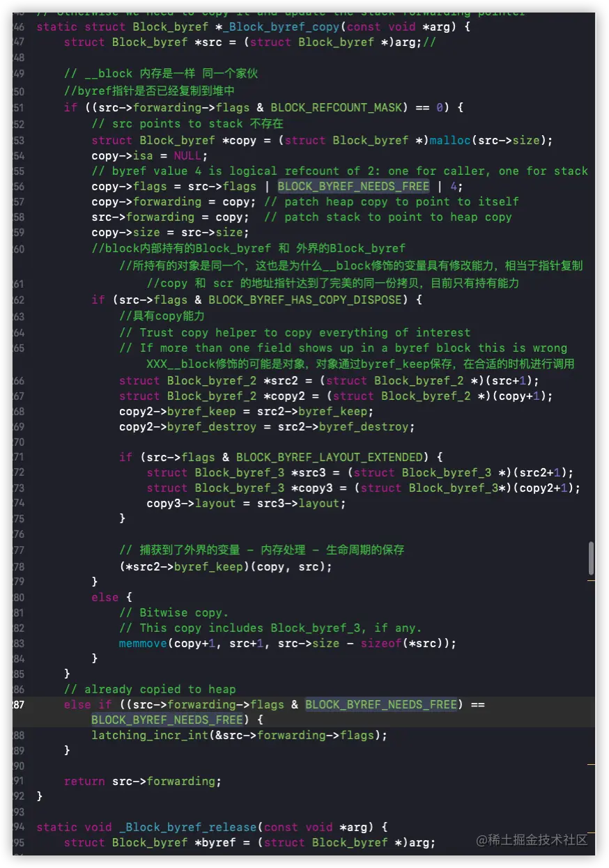609x868 pixels.
Task: Click the _Block_byref_release function name
Action: click(188, 827)
